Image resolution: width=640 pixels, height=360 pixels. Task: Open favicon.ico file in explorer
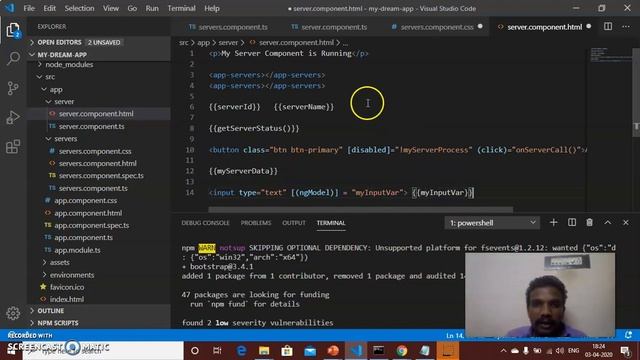[67, 287]
